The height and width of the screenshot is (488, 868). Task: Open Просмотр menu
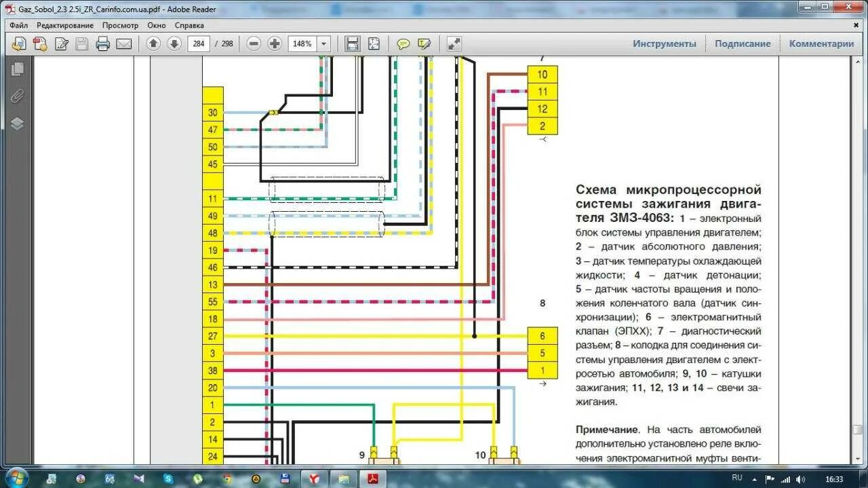[120, 25]
